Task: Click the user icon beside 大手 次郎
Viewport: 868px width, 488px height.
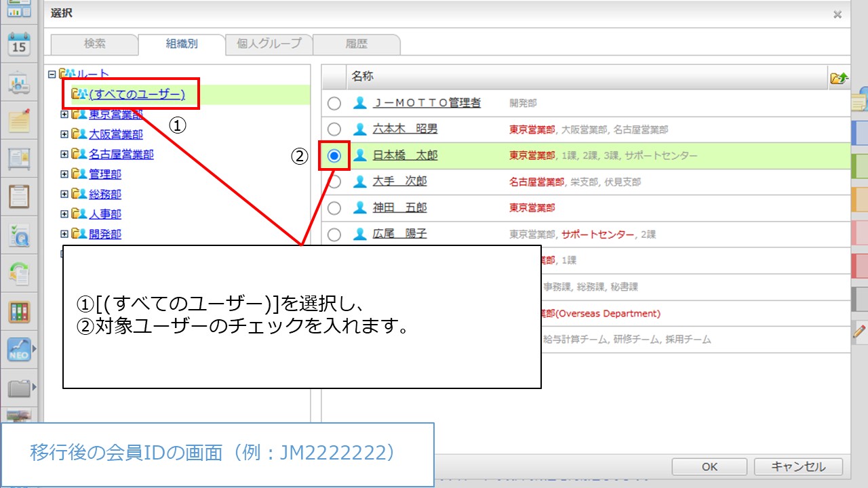Action: coord(359,182)
